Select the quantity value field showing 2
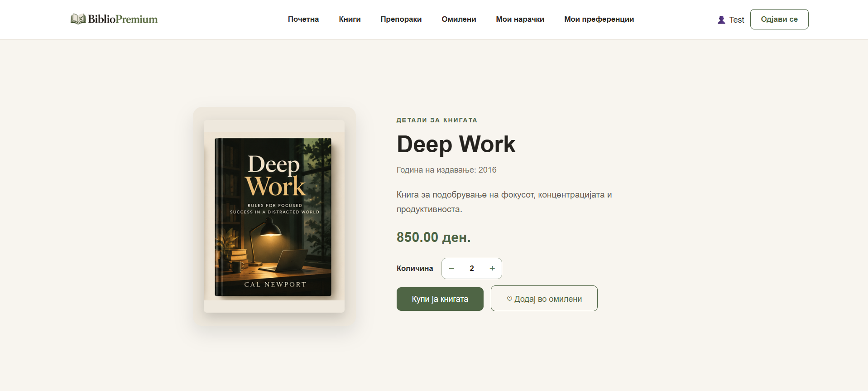Image resolution: width=868 pixels, height=391 pixels. point(472,268)
